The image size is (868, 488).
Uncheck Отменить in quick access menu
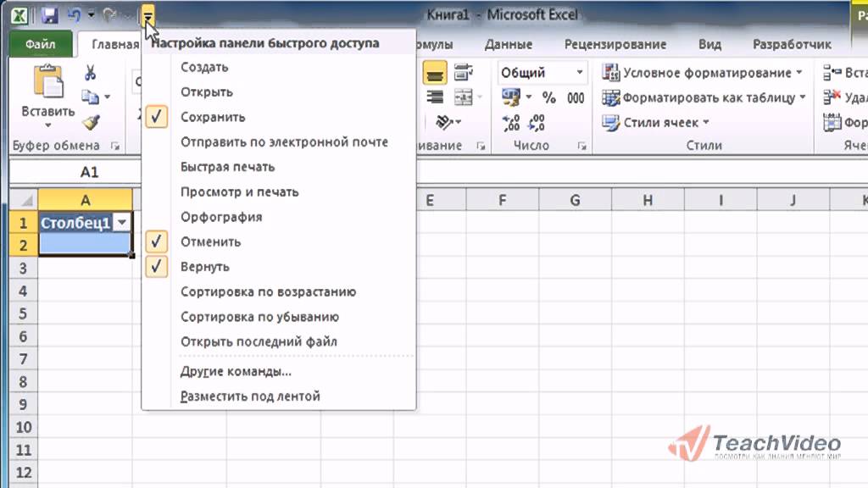[279, 241]
